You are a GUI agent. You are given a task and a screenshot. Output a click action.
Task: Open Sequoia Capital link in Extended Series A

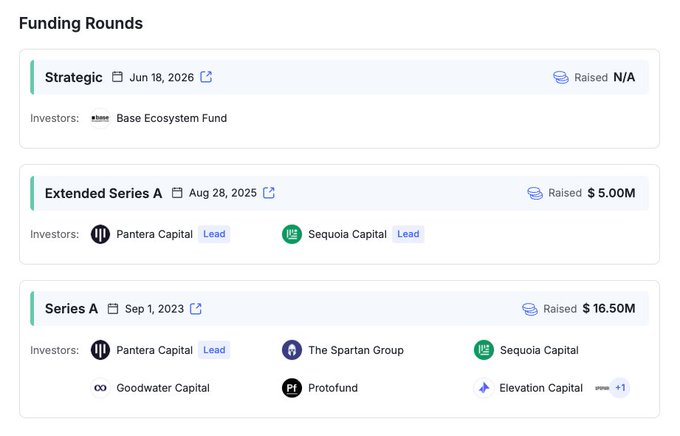pos(347,234)
